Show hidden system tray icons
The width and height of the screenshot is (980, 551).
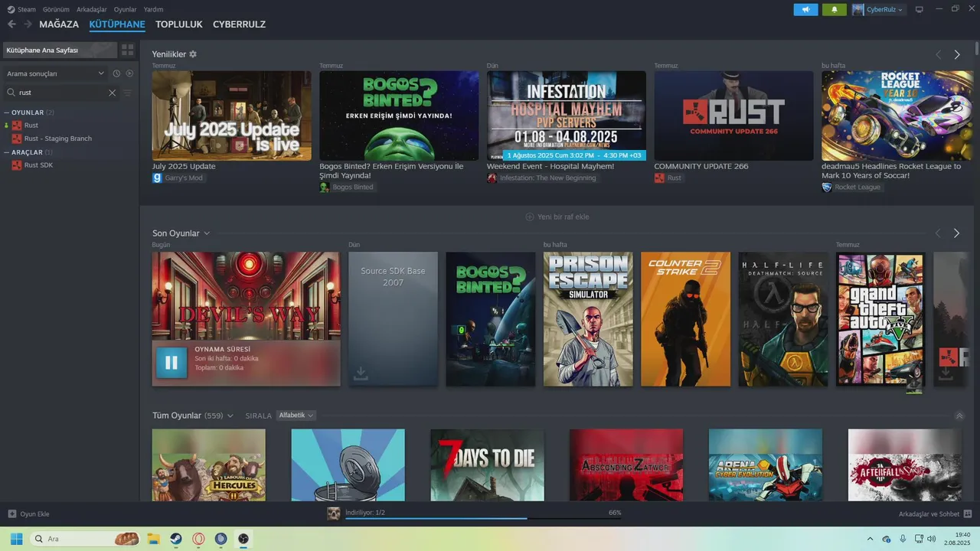click(x=869, y=539)
